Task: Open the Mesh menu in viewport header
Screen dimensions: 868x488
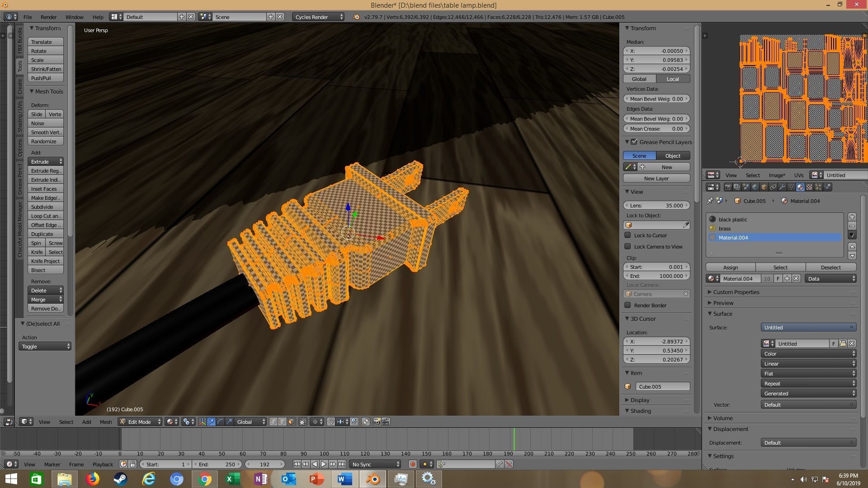Action: [x=105, y=422]
